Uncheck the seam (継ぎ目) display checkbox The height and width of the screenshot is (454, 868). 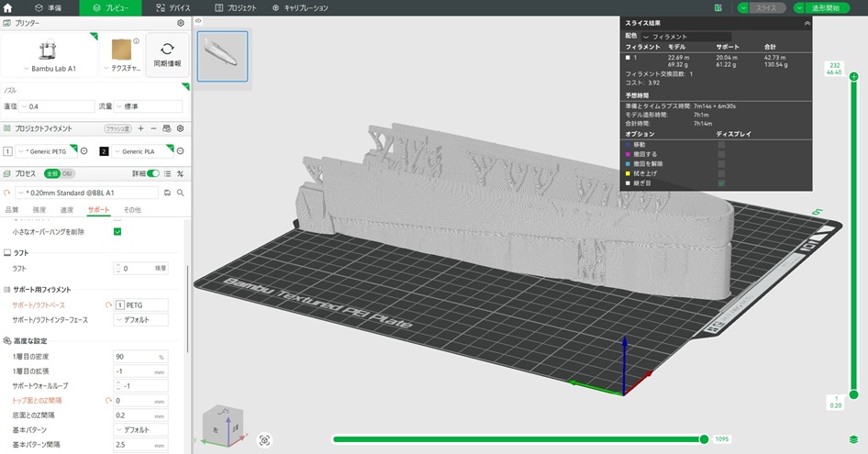click(721, 183)
